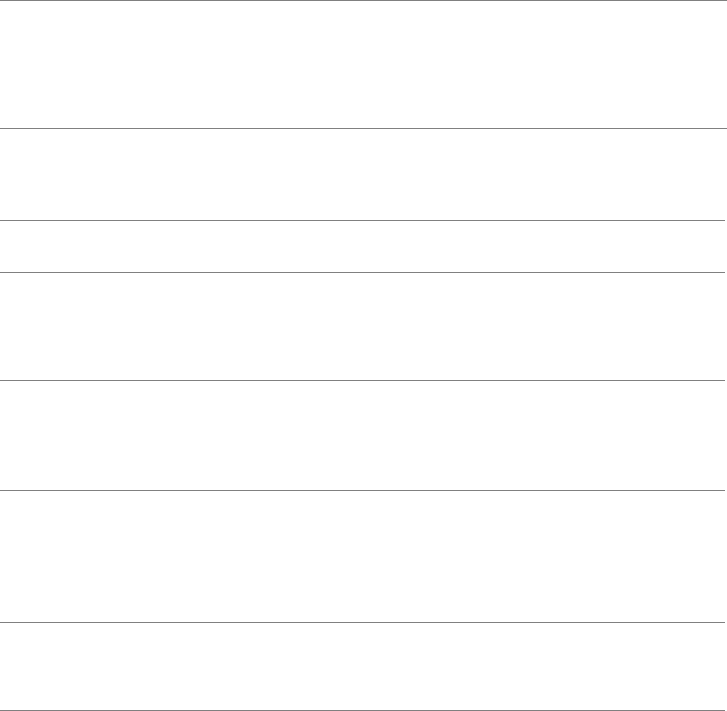Click the right end of the tallest row
This screenshot has height=711, width=727.
point(706,557)
